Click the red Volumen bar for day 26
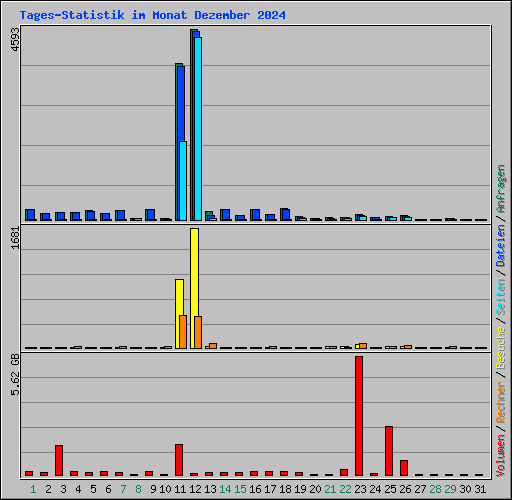 point(404,468)
